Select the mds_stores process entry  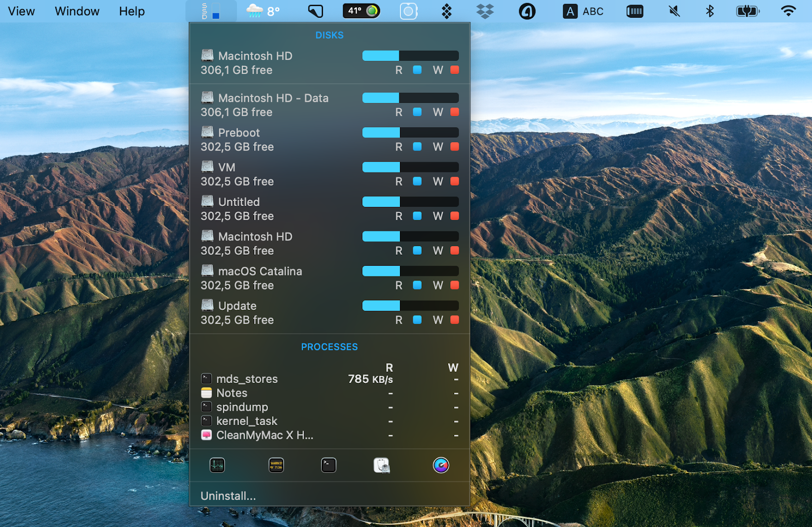pos(247,378)
